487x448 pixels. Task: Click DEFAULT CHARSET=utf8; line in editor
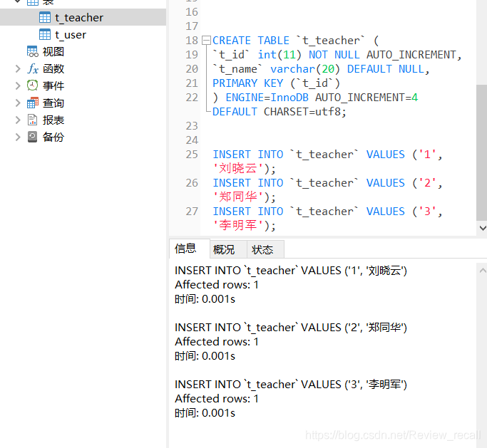point(280,112)
